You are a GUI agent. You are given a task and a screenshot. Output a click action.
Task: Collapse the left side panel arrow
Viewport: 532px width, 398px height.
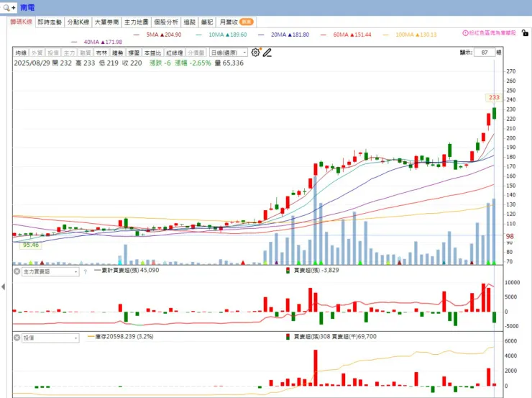3,286
